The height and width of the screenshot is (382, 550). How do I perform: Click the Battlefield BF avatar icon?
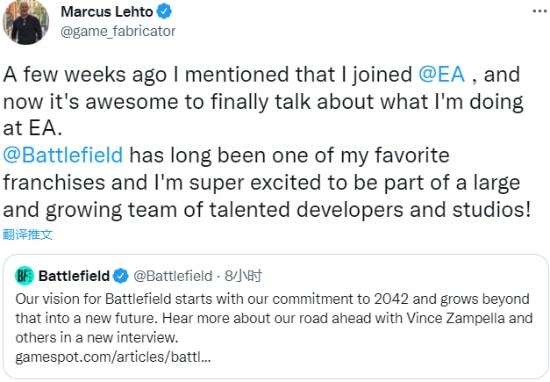point(24,276)
